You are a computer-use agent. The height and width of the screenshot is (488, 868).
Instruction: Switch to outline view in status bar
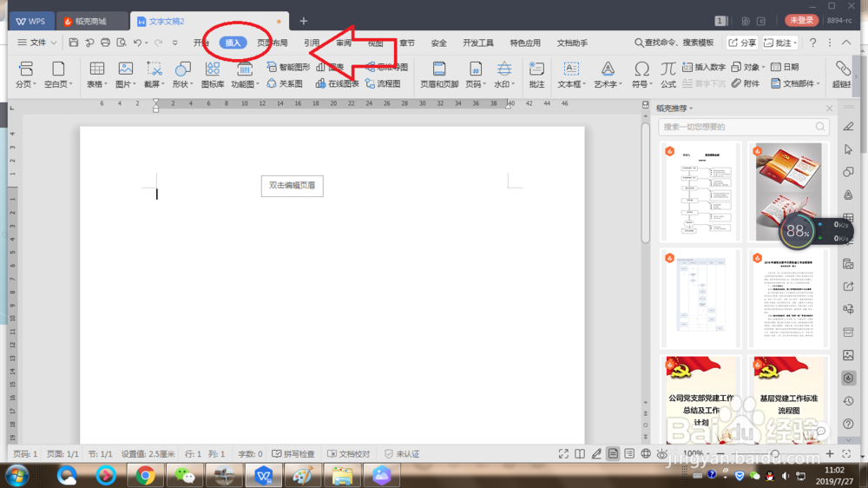tap(629, 453)
